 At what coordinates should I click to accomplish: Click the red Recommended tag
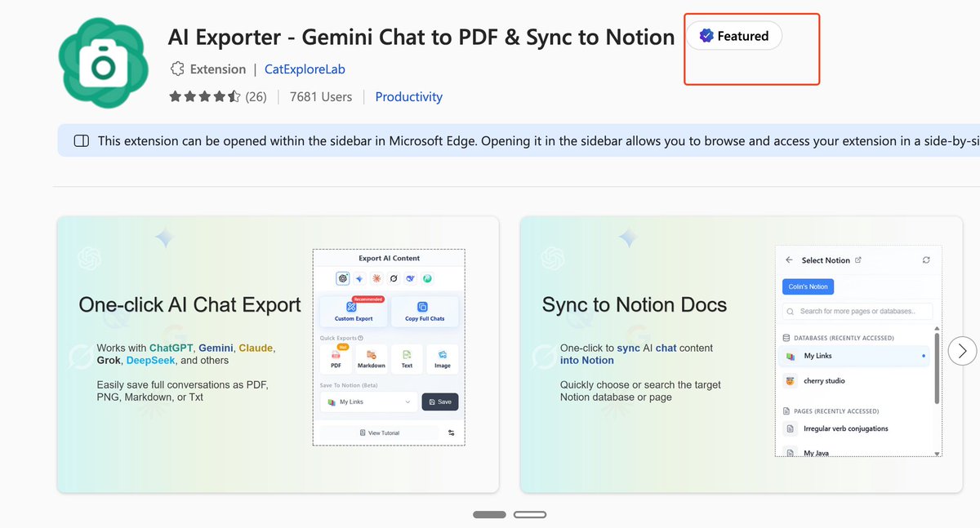(367, 299)
